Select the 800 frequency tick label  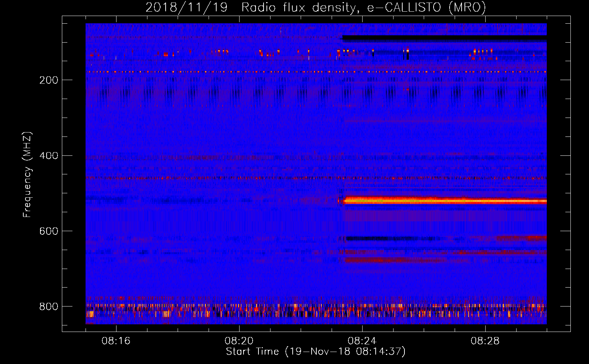[x=49, y=307]
